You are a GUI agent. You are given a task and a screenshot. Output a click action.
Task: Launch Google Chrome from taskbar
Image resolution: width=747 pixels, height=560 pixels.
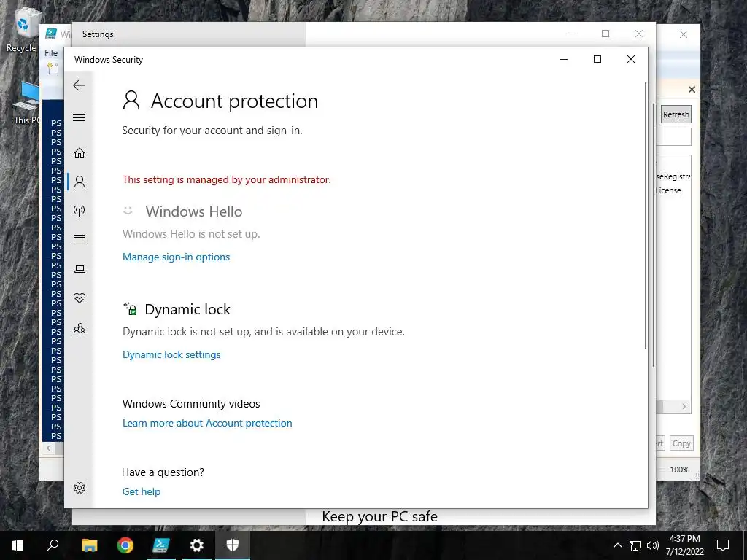[x=125, y=545]
